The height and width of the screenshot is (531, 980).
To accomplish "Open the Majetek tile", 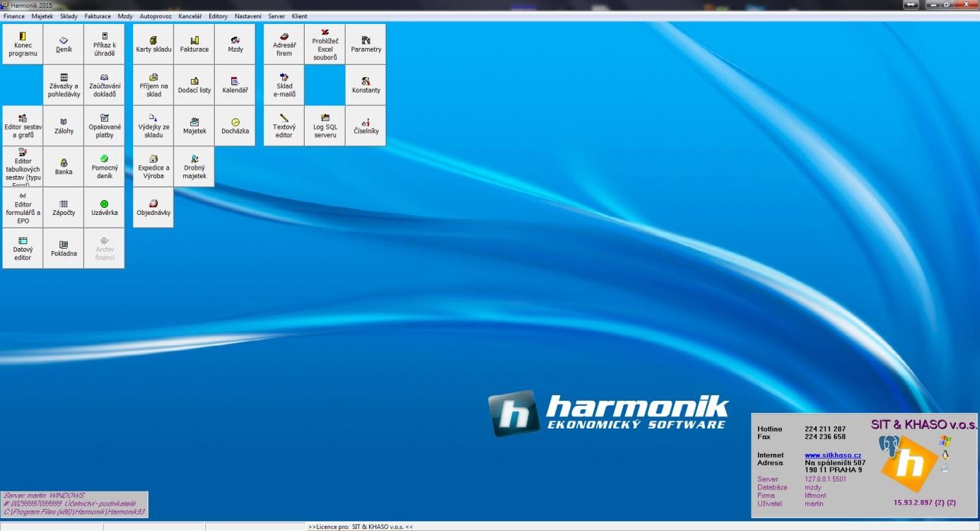I will [x=194, y=126].
